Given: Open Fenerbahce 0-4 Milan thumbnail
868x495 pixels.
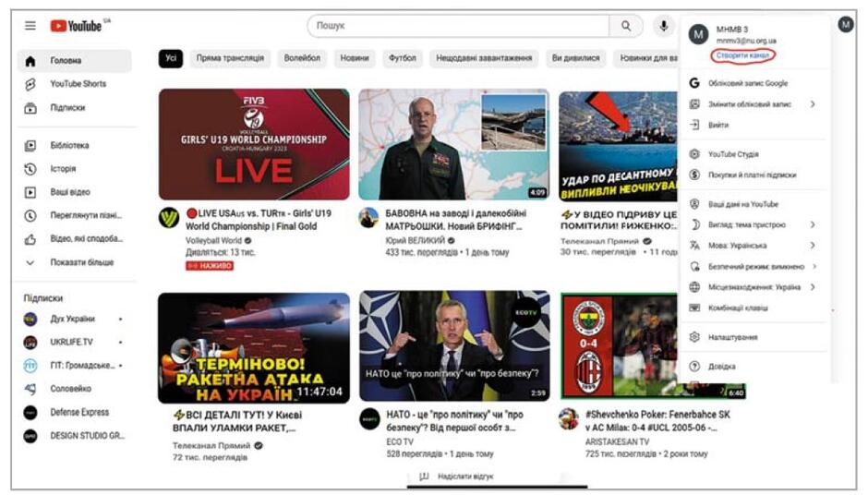Looking at the screenshot, I should coord(619,346).
